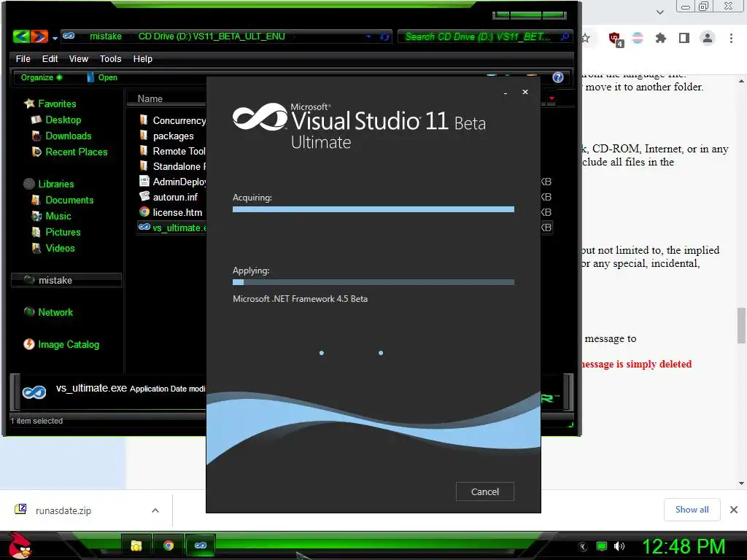Expand the Organize dropdown

pyautogui.click(x=41, y=77)
